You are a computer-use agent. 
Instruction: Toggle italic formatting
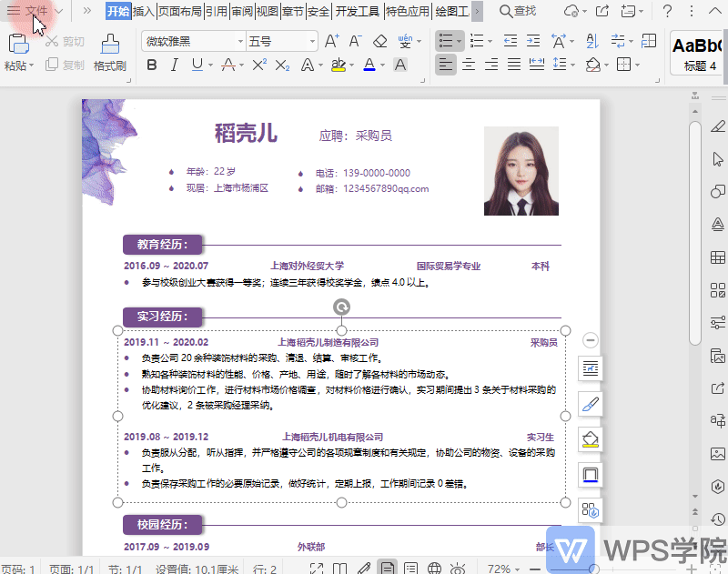[x=174, y=65]
